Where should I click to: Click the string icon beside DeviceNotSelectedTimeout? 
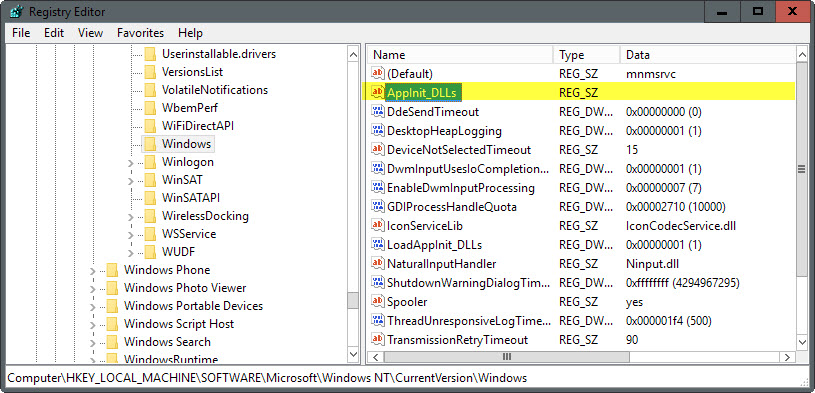(x=377, y=150)
